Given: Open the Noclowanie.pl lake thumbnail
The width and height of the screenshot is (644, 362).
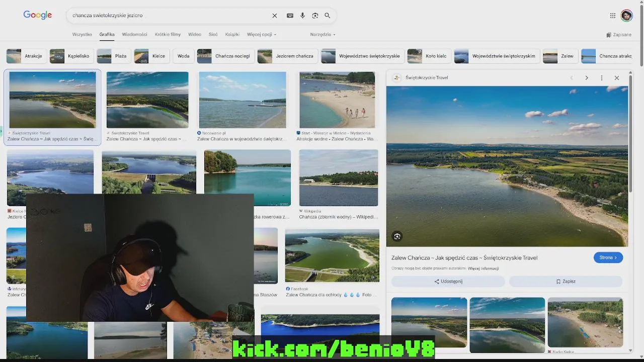Looking at the screenshot, I should point(243,100).
